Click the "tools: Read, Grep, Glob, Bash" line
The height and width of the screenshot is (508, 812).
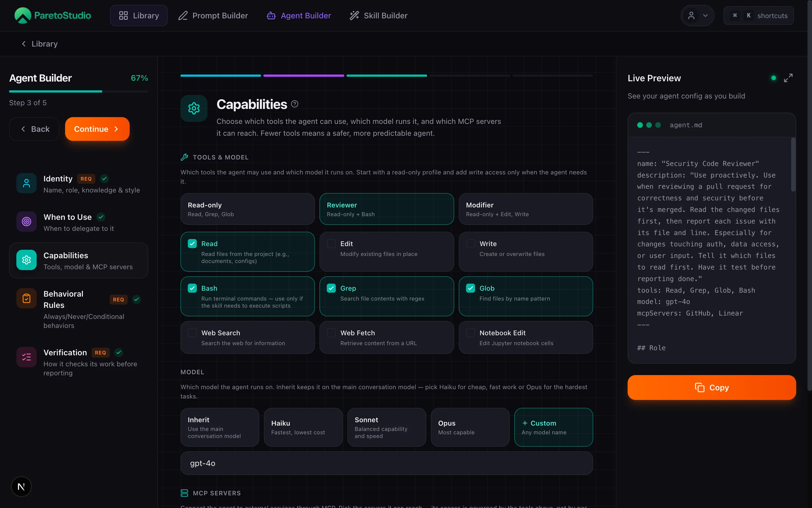point(696,290)
